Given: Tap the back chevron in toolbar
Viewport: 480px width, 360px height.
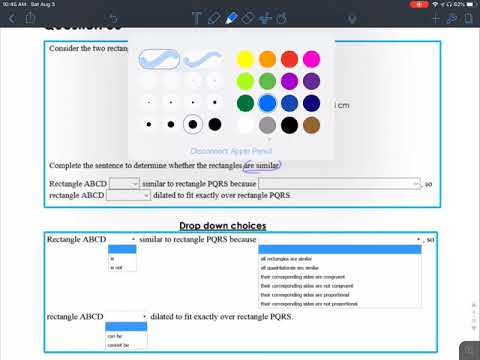Looking at the screenshot, I should pyautogui.click(x=12, y=18).
